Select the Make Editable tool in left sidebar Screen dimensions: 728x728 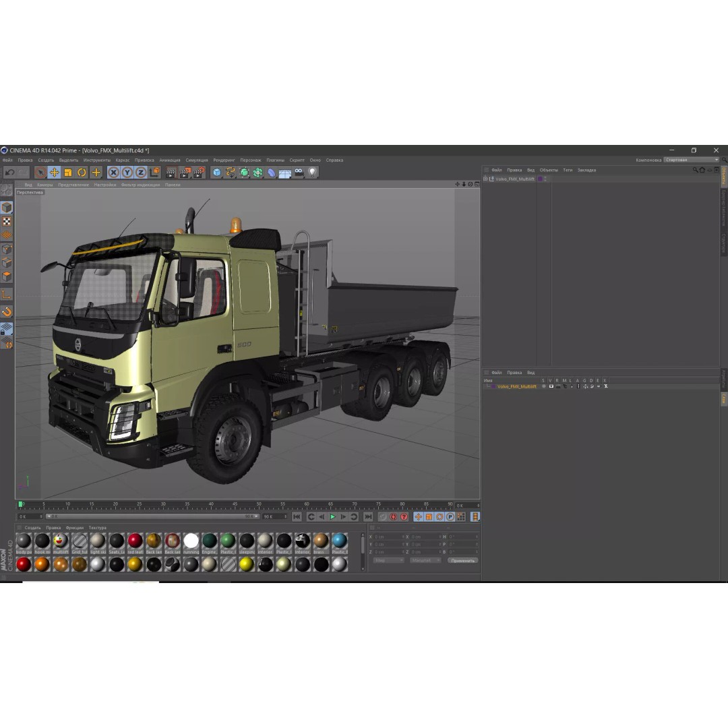click(7, 189)
